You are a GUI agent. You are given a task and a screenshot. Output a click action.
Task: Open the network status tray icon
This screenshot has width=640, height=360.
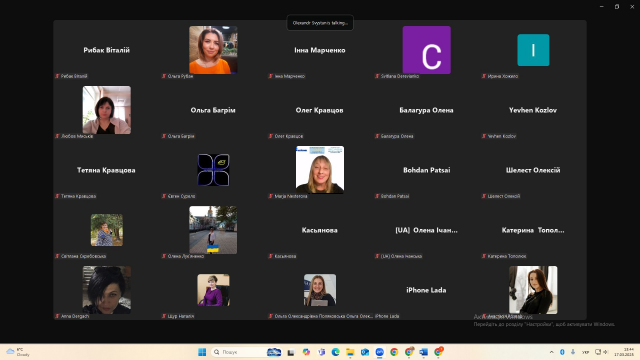[598, 352]
